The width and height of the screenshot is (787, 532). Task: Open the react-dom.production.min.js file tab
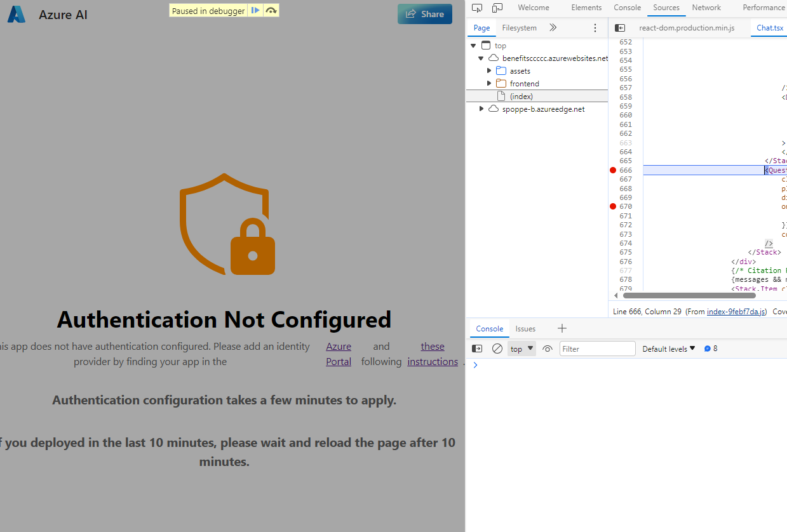coord(687,28)
